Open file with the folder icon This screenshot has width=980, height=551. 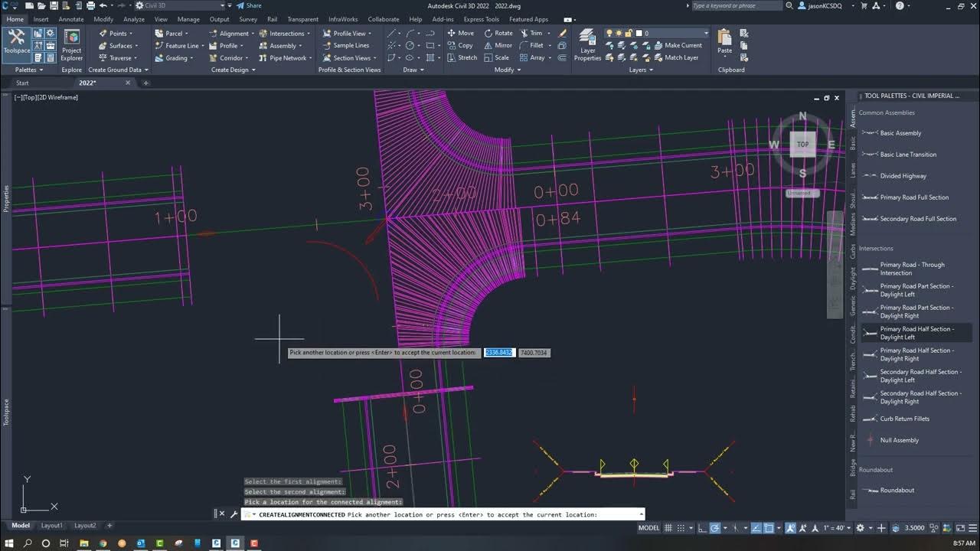(41, 5)
